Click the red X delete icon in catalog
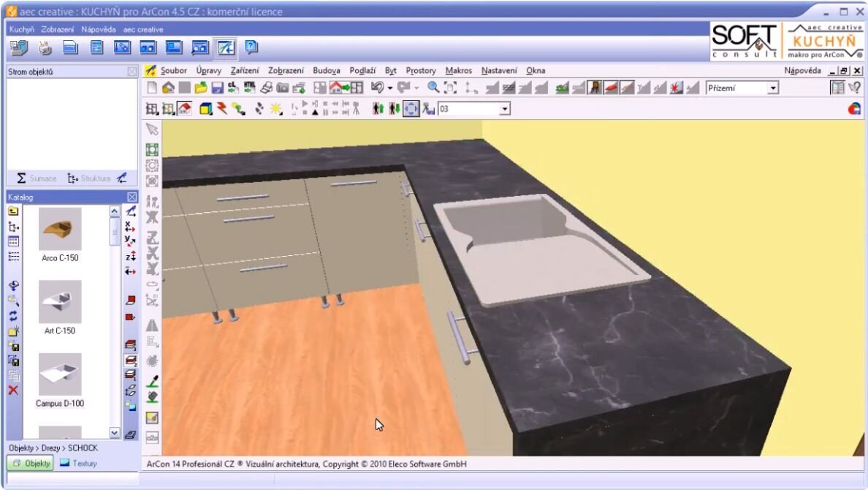The width and height of the screenshot is (868, 490). (13, 391)
